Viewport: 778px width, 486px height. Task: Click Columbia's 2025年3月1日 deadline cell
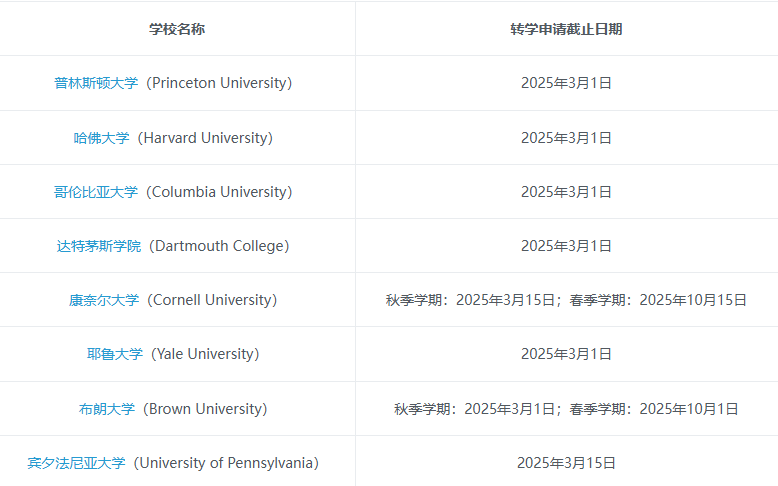coord(566,192)
